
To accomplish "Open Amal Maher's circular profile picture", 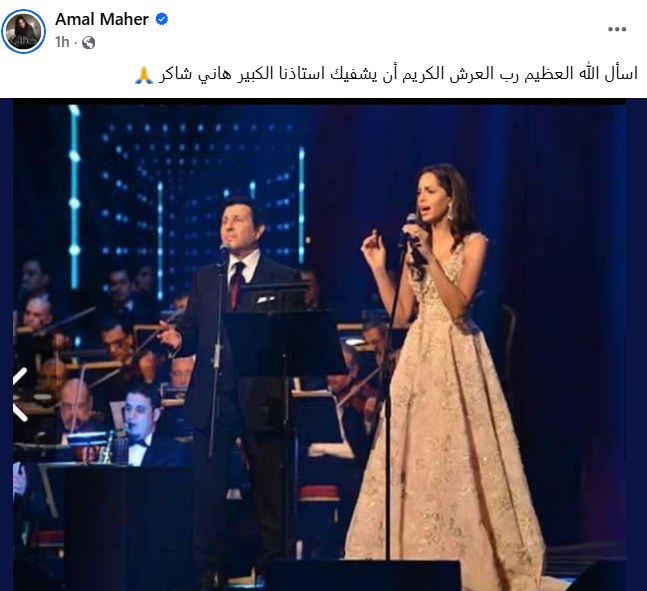I will [23, 31].
